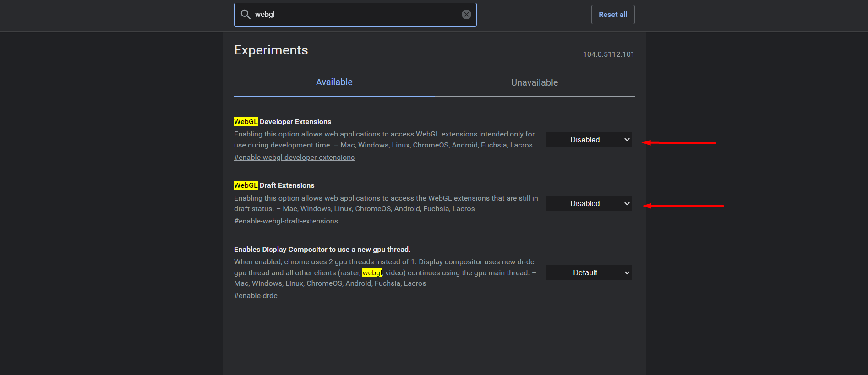The image size is (868, 375).
Task: Clear the webgl search text
Action: [466, 14]
